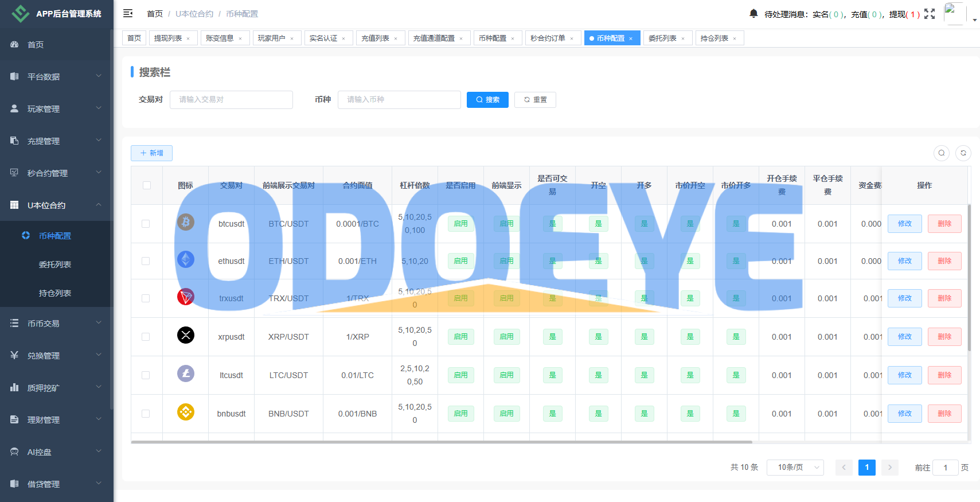The height and width of the screenshot is (502, 980).
Task: Click the Bitcoin coin icon
Action: [186, 222]
